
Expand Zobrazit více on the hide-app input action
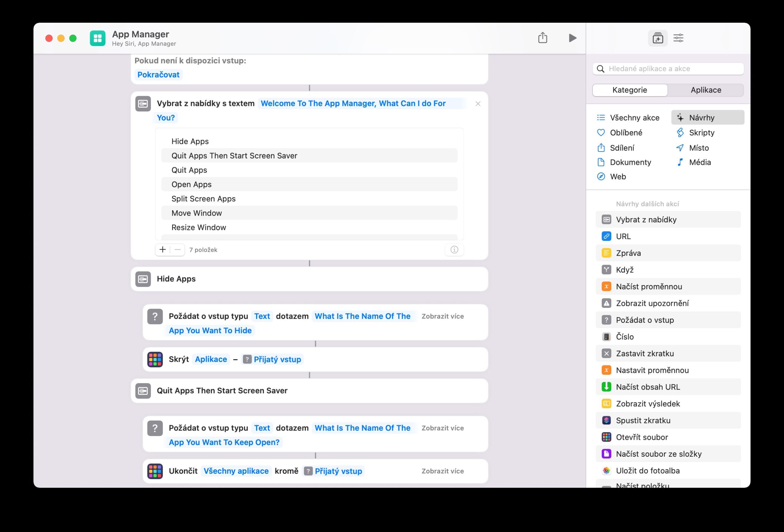(443, 316)
